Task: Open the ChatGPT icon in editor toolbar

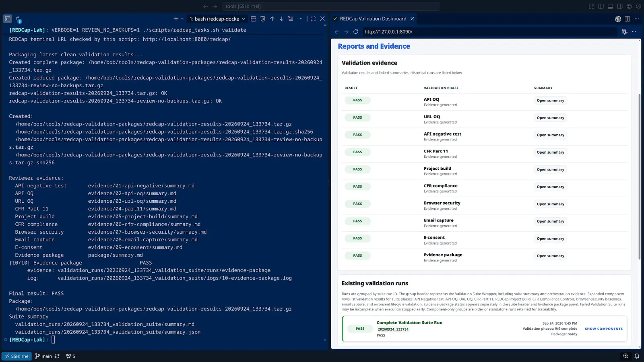Action: (x=618, y=19)
